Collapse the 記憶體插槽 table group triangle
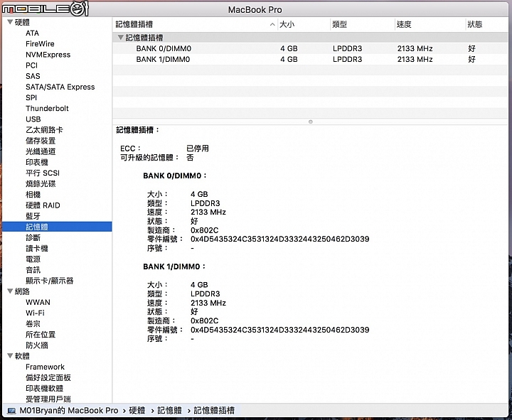 [x=120, y=38]
